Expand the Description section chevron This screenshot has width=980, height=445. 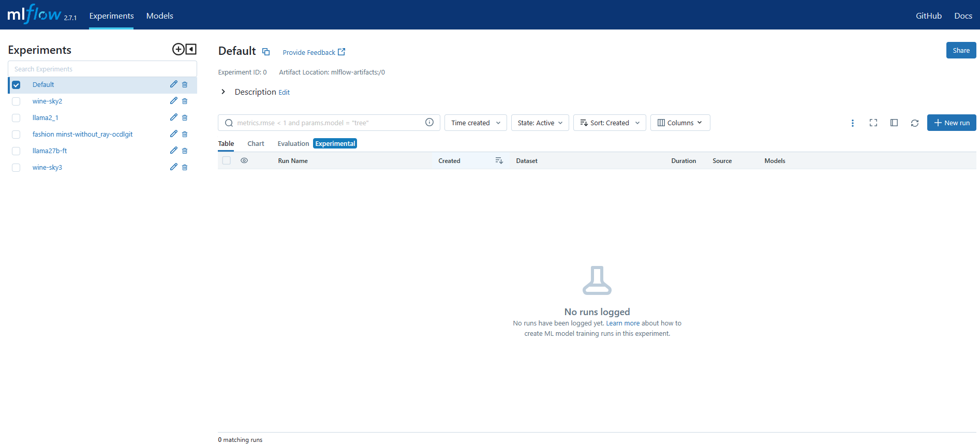(223, 92)
